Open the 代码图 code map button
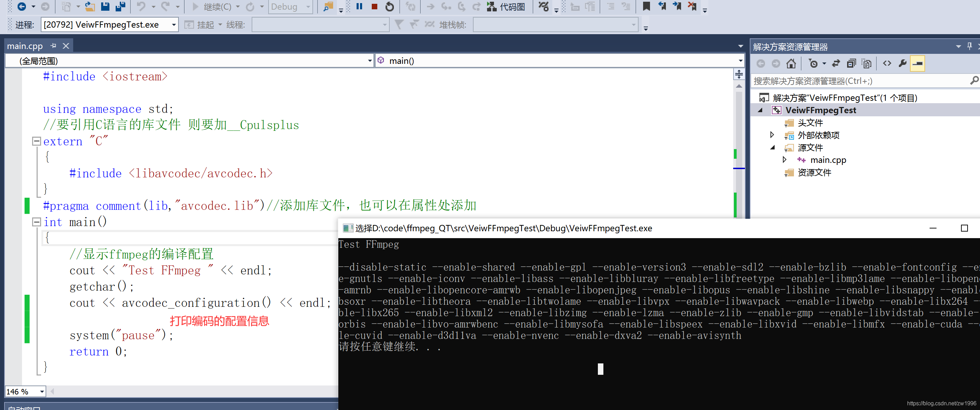 506,7
